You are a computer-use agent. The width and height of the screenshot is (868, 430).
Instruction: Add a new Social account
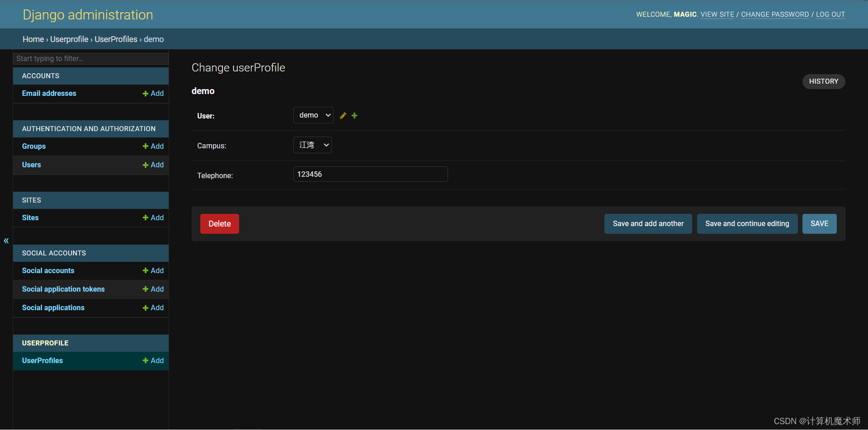(x=153, y=271)
